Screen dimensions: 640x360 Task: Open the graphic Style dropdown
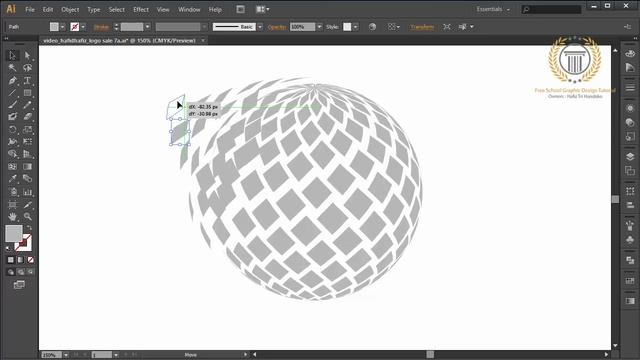(x=356, y=27)
